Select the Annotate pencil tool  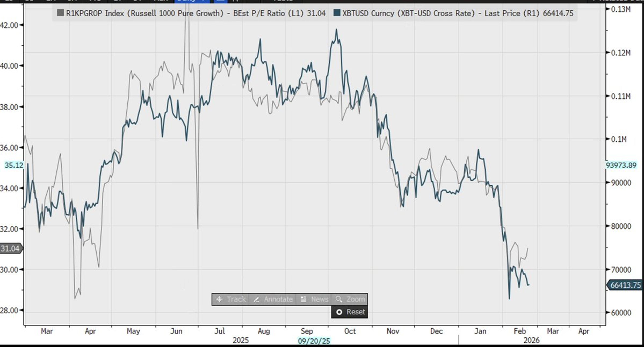[x=273, y=299]
